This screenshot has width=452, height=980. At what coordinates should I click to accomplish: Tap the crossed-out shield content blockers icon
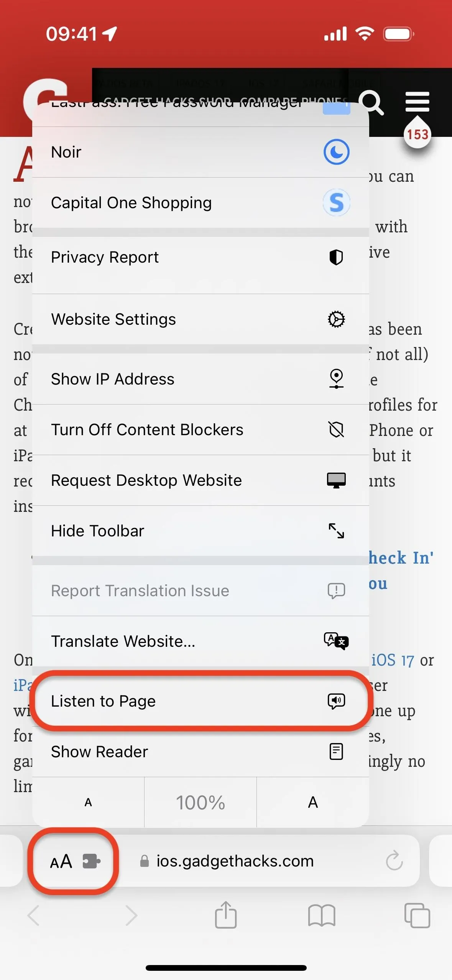336,429
